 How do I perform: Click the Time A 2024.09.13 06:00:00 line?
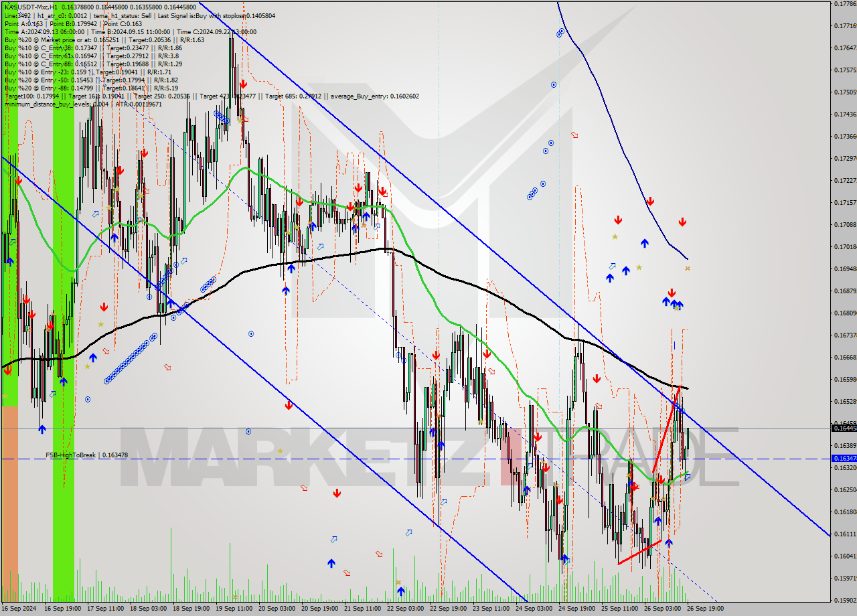coord(130,31)
